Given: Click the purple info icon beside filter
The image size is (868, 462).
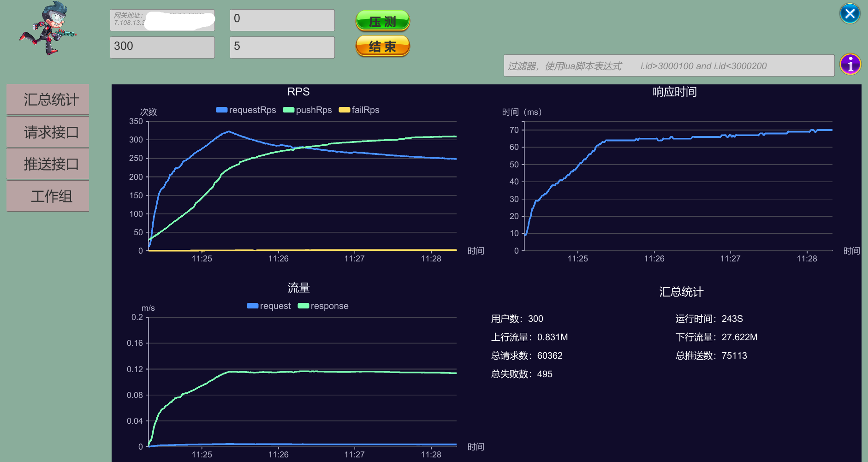Looking at the screenshot, I should click(850, 64).
